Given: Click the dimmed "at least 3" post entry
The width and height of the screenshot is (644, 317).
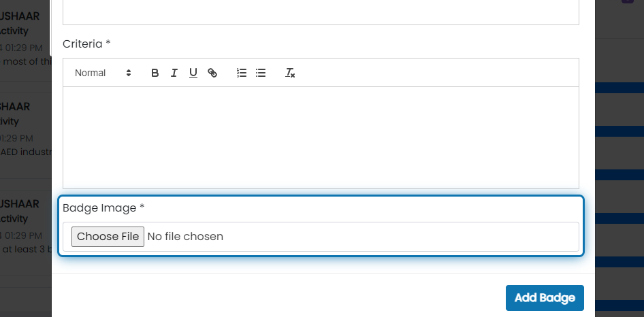Looking at the screenshot, I should (x=25, y=249).
